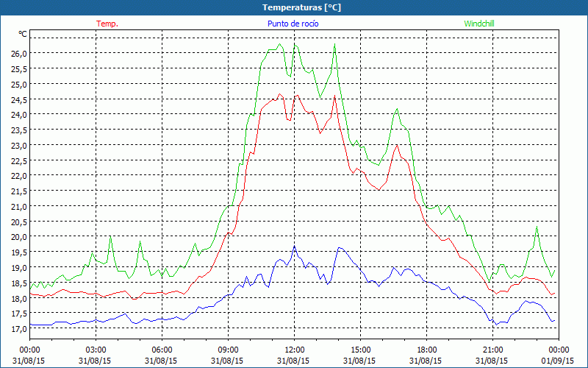
Task: Click the 26,0 y-axis value
Action: (19, 54)
